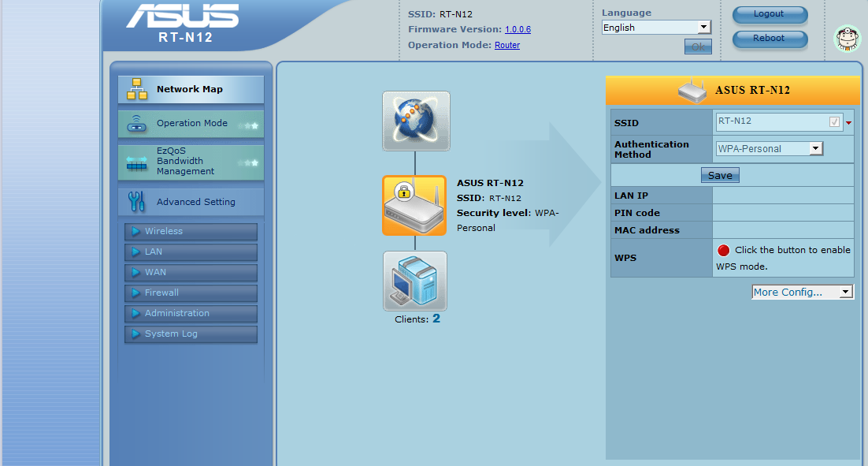
Task: Click the MAC address value cell
Action: coord(783,230)
